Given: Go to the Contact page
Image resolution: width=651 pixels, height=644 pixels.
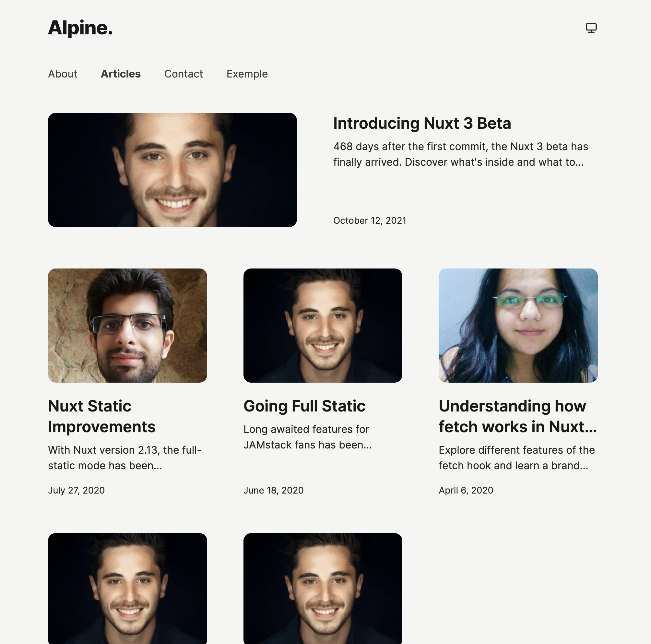Looking at the screenshot, I should click(183, 74).
